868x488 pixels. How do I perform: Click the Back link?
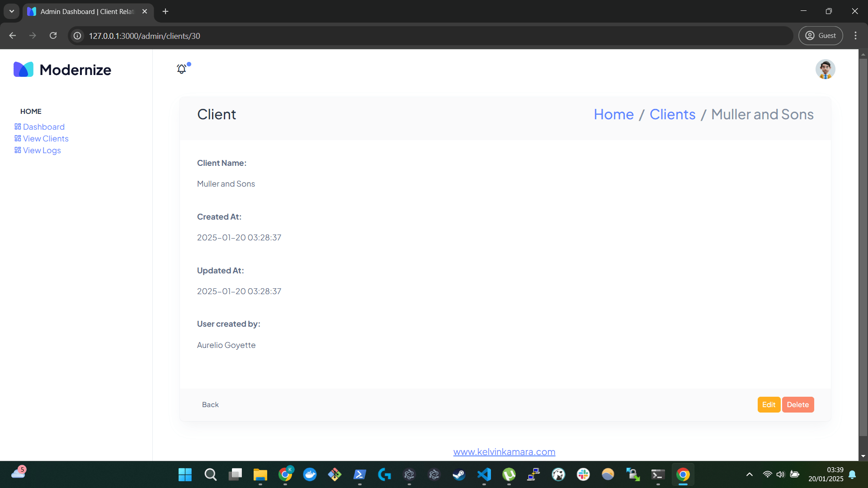tap(210, 405)
